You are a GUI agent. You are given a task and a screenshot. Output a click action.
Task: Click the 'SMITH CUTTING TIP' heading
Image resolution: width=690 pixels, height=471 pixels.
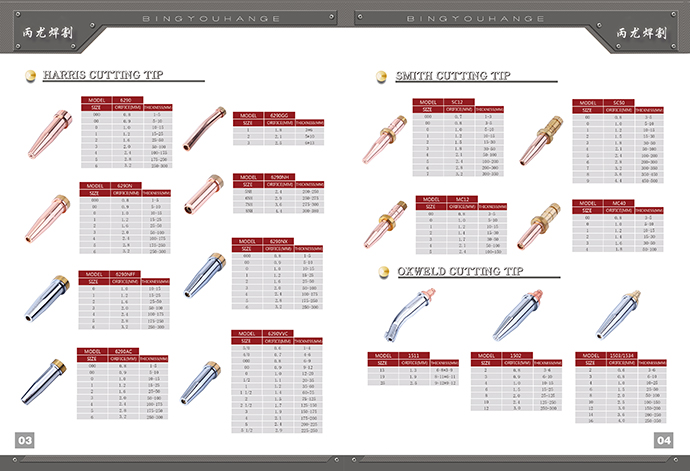click(x=453, y=76)
